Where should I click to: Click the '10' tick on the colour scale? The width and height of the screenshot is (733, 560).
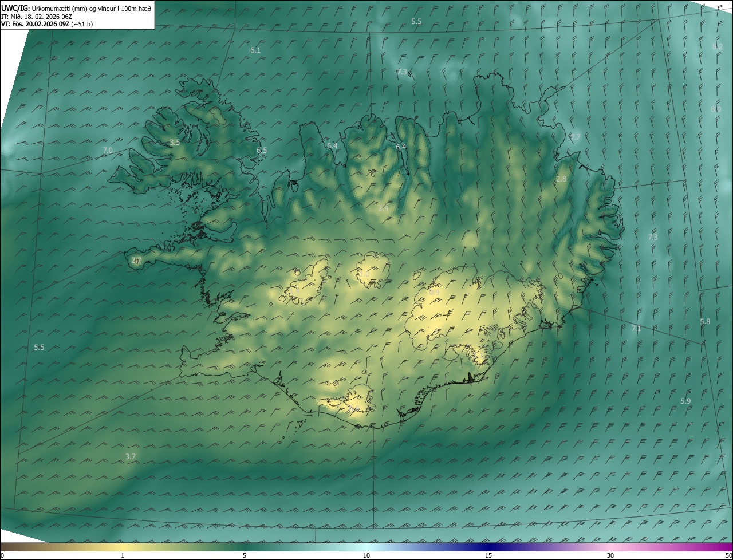click(366, 555)
